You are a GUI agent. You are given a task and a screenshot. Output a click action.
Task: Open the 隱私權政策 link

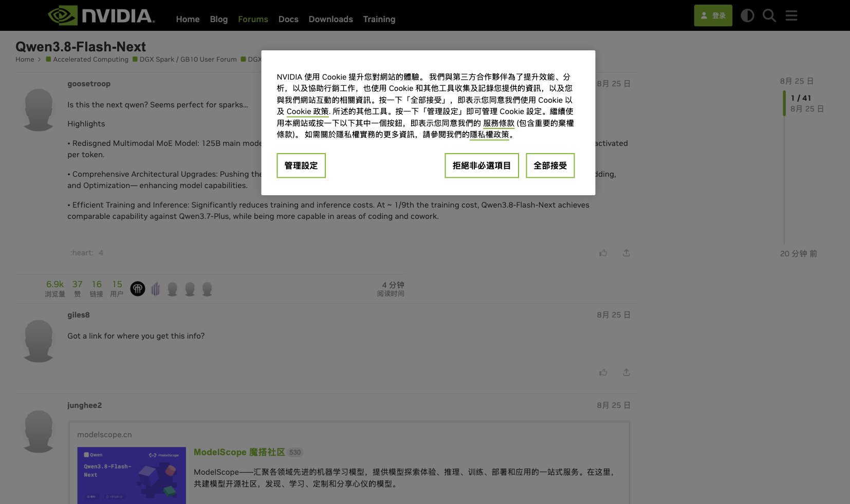489,135
